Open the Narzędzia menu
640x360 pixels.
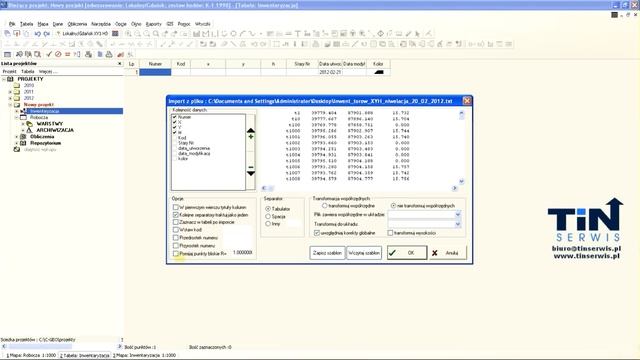click(101, 24)
